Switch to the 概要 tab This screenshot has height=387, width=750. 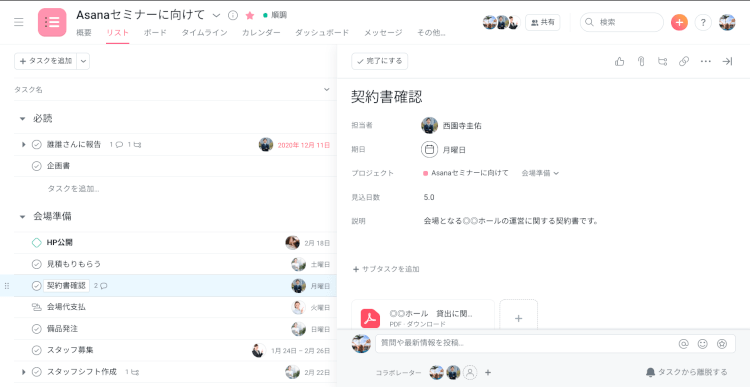[x=84, y=33]
